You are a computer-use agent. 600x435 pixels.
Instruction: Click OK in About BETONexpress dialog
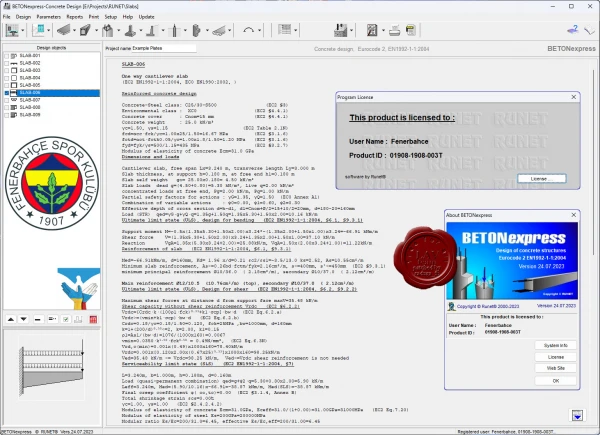point(556,381)
